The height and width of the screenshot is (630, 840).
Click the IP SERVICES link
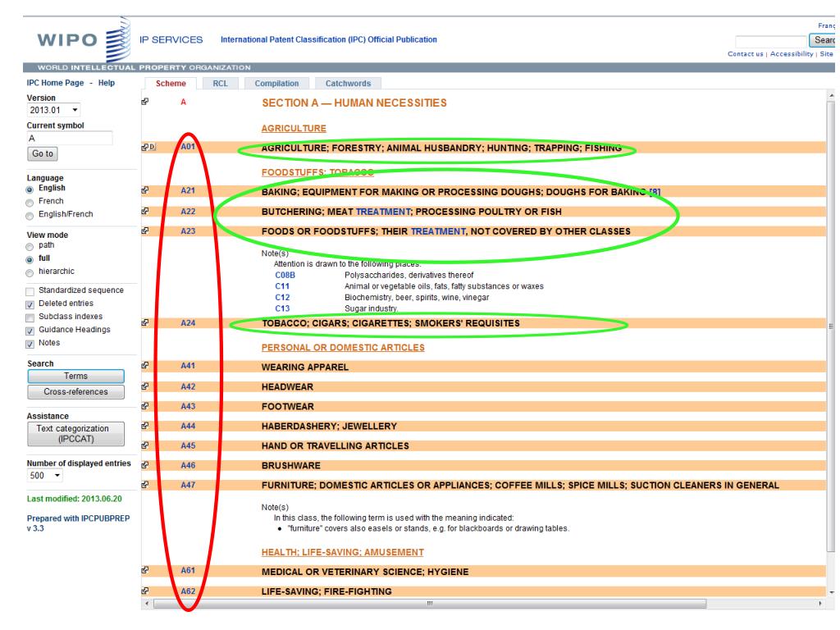pyautogui.click(x=171, y=39)
